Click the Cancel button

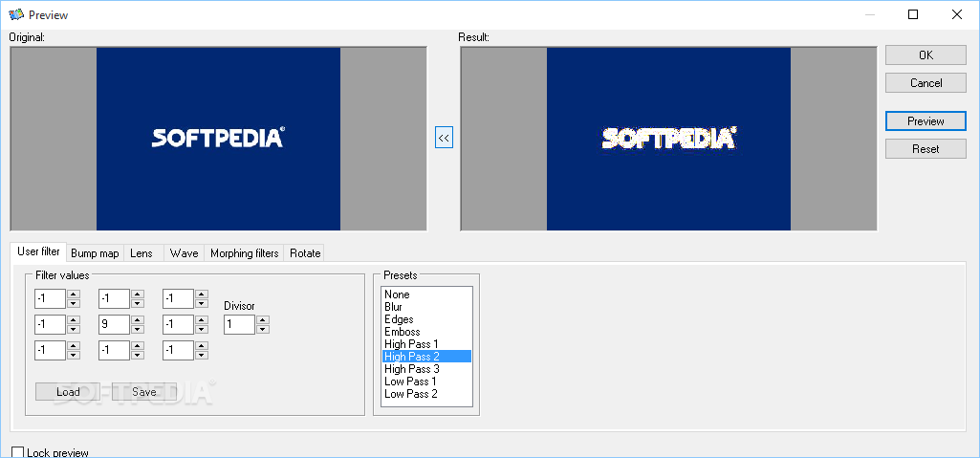click(926, 82)
